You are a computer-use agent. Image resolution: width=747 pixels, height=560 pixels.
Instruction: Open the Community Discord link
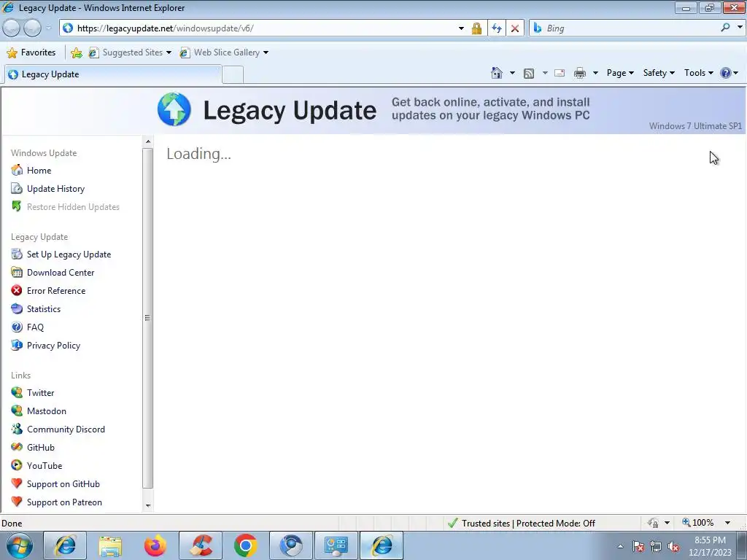coord(66,429)
